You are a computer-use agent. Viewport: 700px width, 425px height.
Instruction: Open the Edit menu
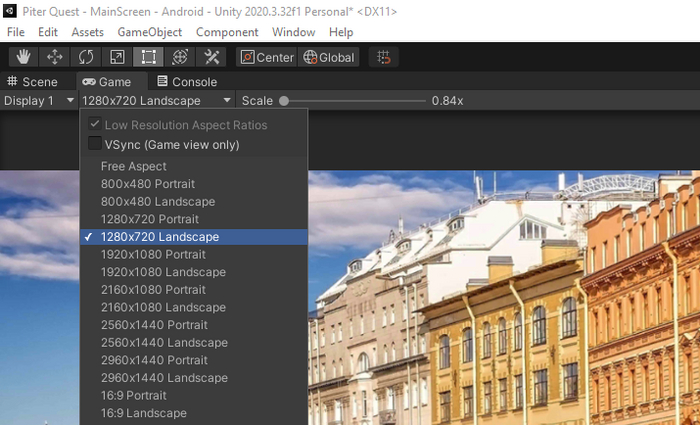pyautogui.click(x=48, y=32)
